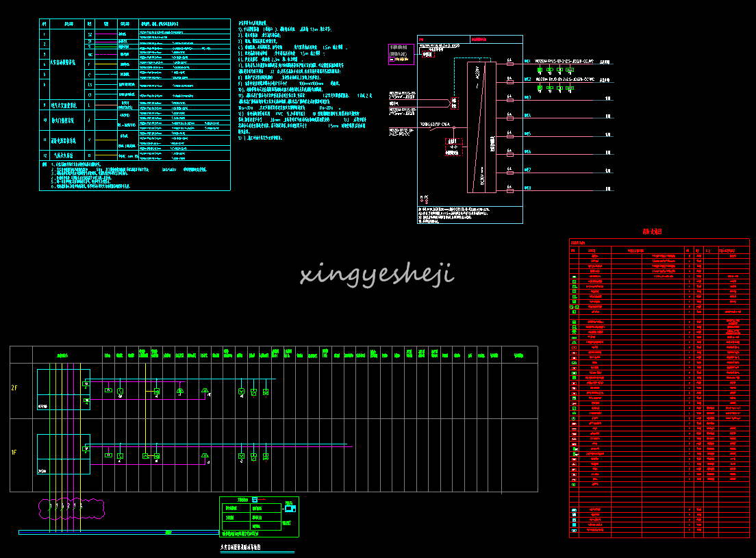
Task: Select the legend symbol marker labeled D
Action: click(x=90, y=155)
